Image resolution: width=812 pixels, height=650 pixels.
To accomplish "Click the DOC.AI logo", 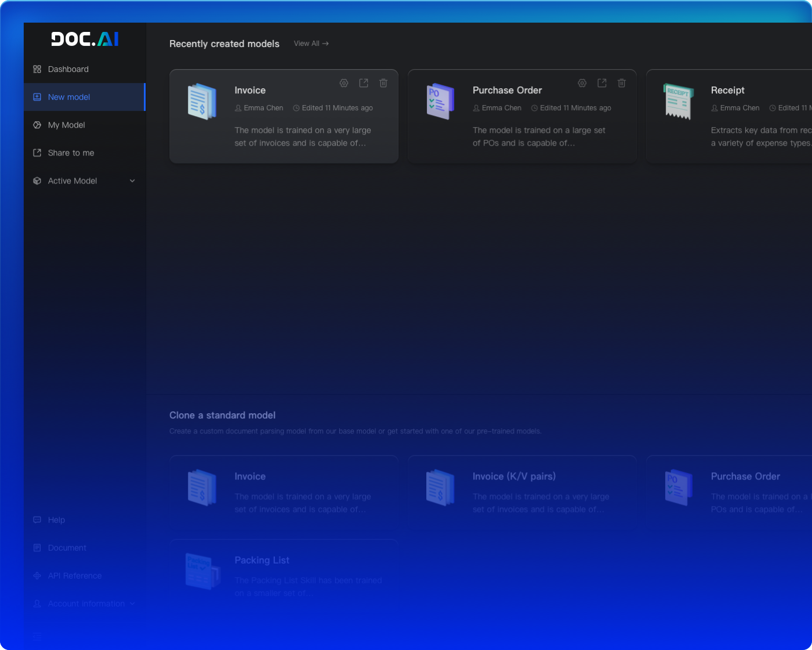I will pos(85,39).
